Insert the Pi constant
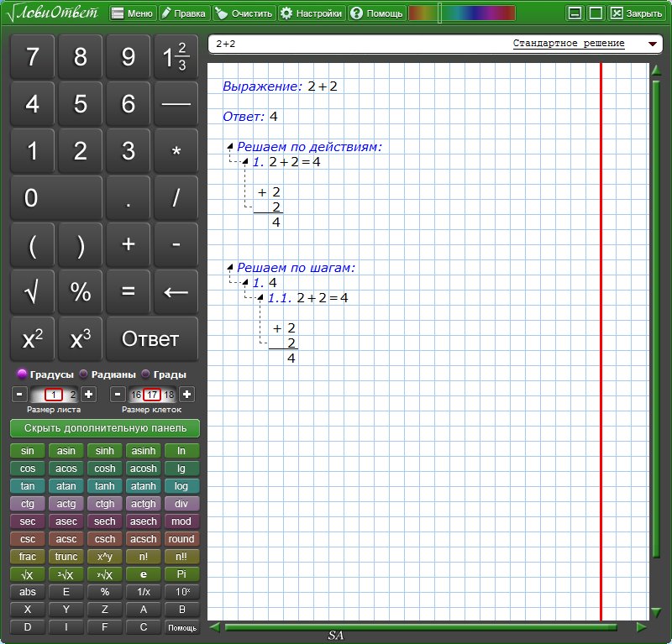 tap(181, 574)
